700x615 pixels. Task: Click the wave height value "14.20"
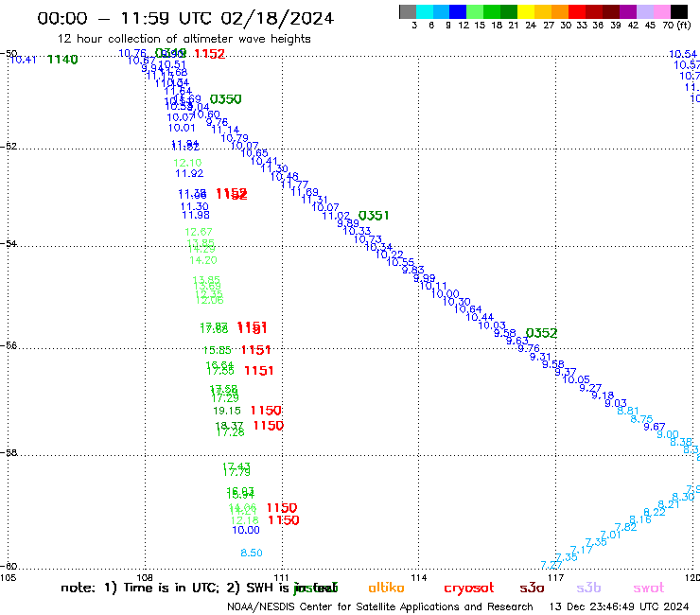[x=203, y=260]
